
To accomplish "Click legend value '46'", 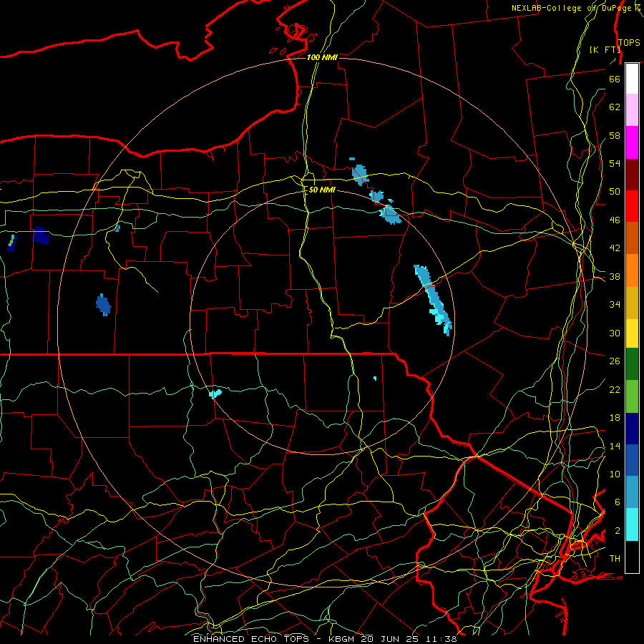I will [615, 220].
